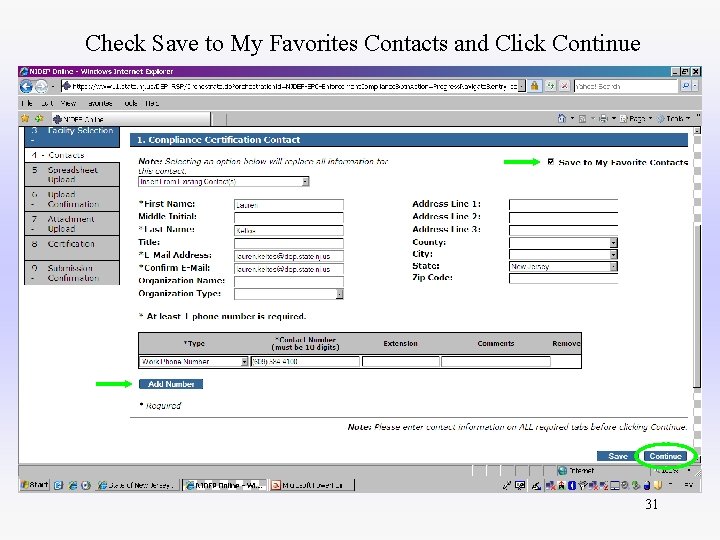Select the Certification step
This screenshot has width=720, height=540.
click(72, 248)
